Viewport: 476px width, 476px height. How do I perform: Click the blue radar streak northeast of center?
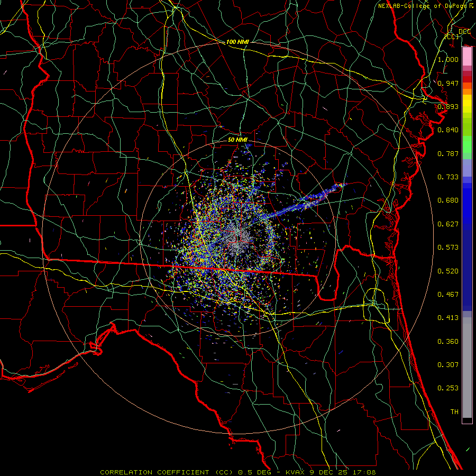305,202
